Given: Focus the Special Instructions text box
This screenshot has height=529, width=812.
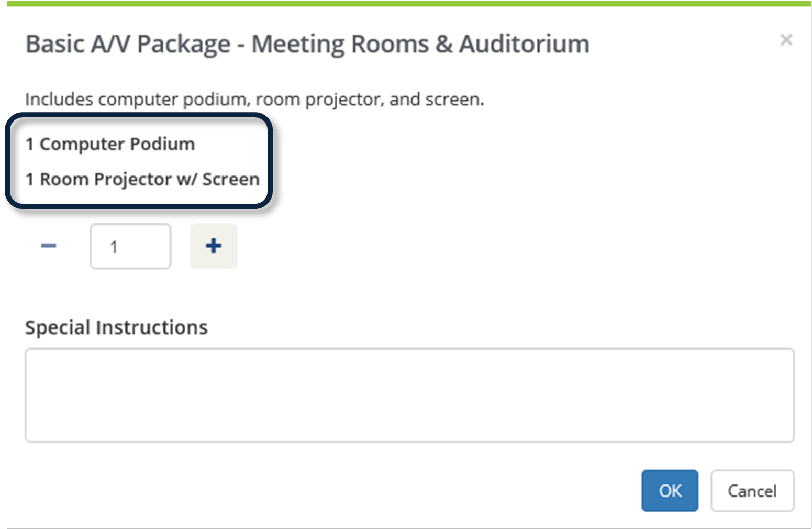Looking at the screenshot, I should pos(409,395).
